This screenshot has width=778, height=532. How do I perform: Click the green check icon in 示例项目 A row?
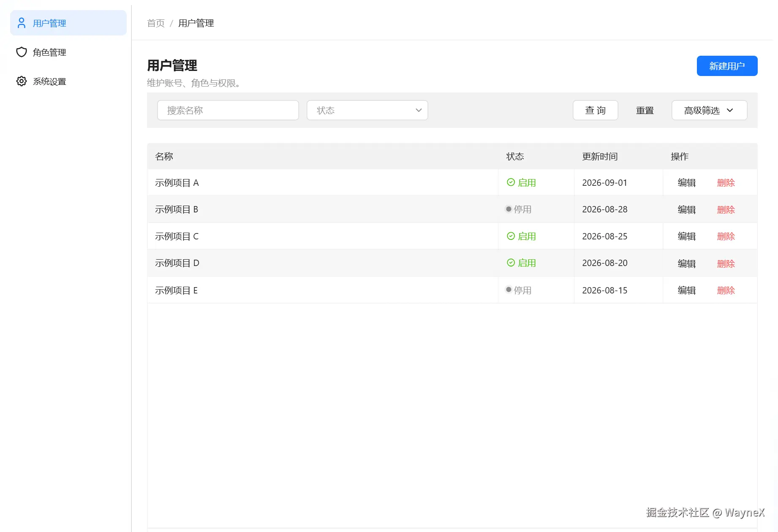coord(511,182)
